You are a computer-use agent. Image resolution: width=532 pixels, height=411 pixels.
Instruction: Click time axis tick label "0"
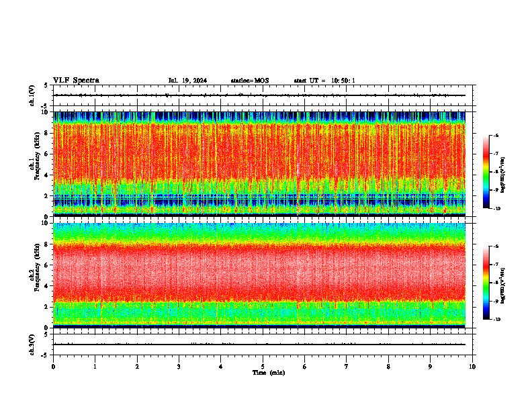click(53, 367)
